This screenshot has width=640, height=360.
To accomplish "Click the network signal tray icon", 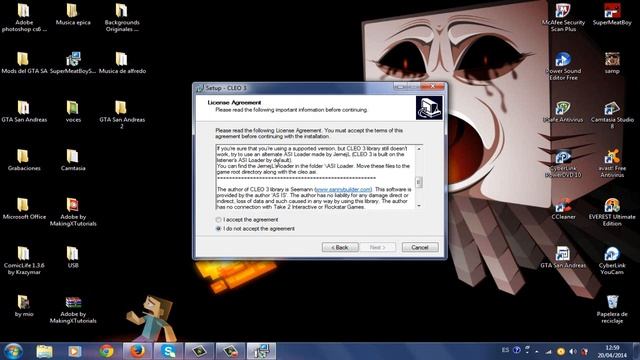I will pyautogui.click(x=549, y=351).
